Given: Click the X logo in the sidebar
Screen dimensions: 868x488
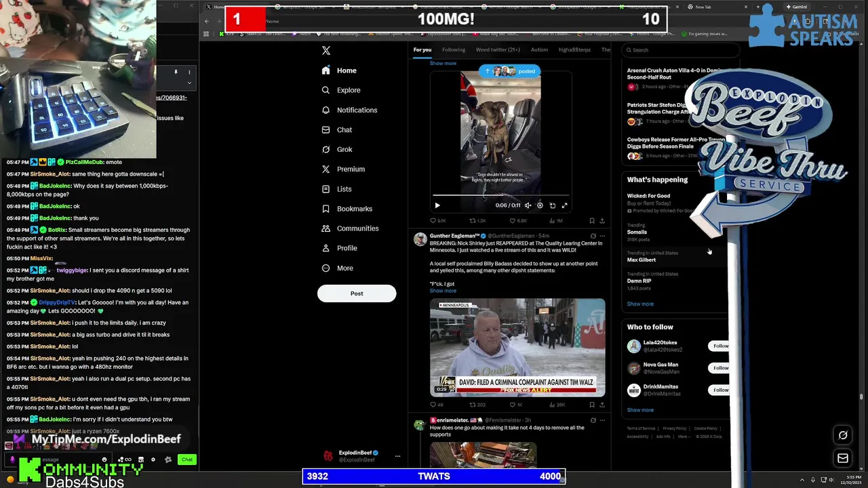Looking at the screenshot, I should pos(326,51).
